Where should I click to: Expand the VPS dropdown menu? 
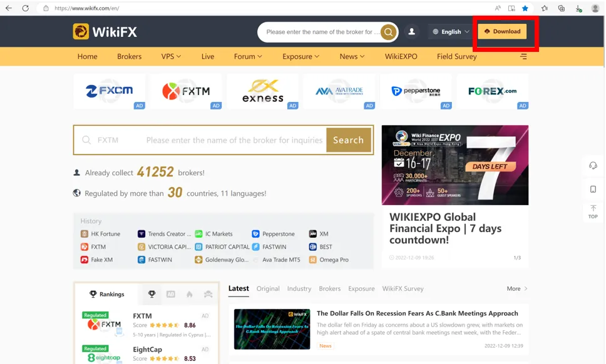pos(171,56)
